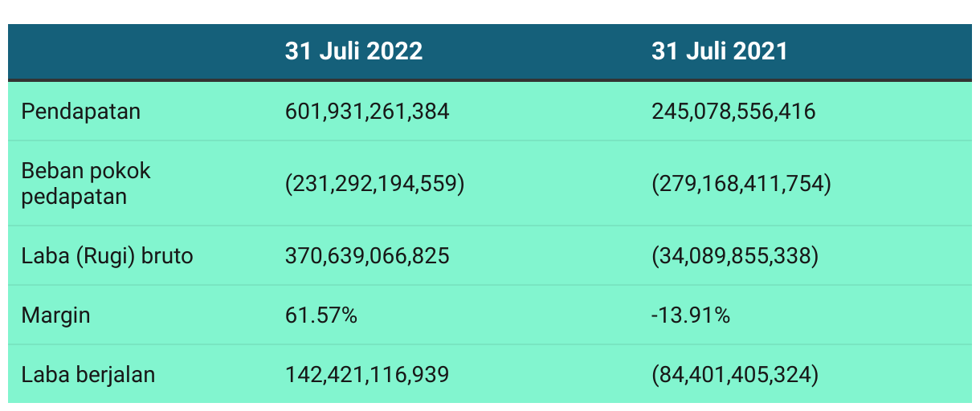Click the Laba (Rugi) bruto row label

coord(108,256)
